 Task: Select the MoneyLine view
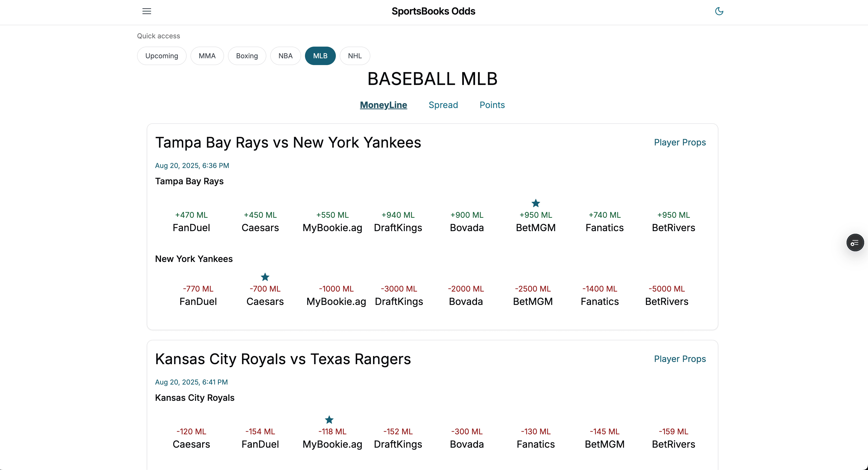click(383, 105)
